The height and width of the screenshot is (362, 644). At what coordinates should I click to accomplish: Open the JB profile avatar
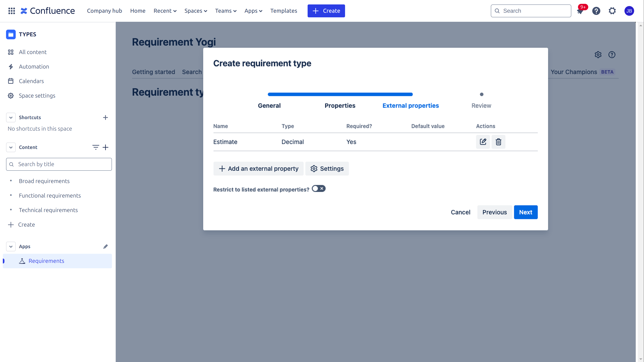629,11
